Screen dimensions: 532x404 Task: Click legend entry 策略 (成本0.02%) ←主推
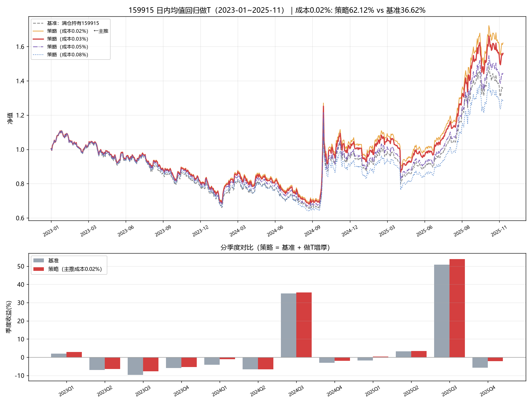tap(71, 31)
